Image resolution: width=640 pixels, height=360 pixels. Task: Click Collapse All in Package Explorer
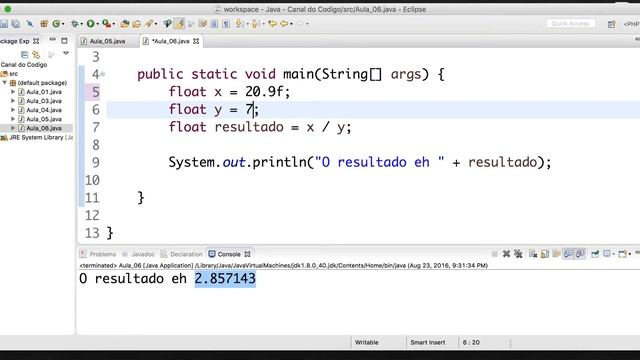click(24, 54)
